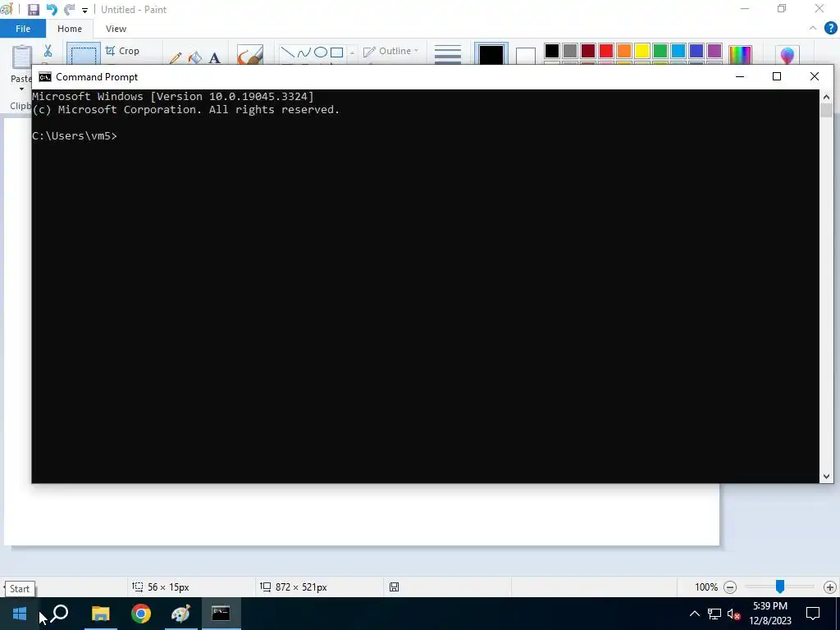
Task: Open the Brushes tool in Paint
Action: click(250, 55)
